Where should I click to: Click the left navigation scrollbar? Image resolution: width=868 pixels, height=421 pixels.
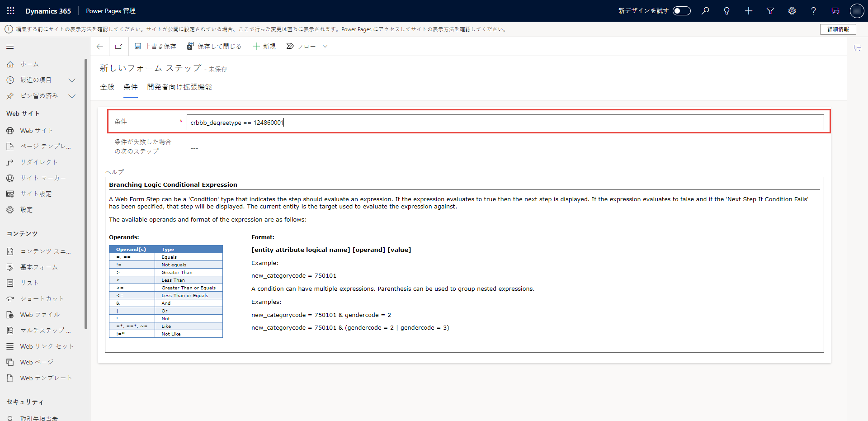tap(86, 194)
